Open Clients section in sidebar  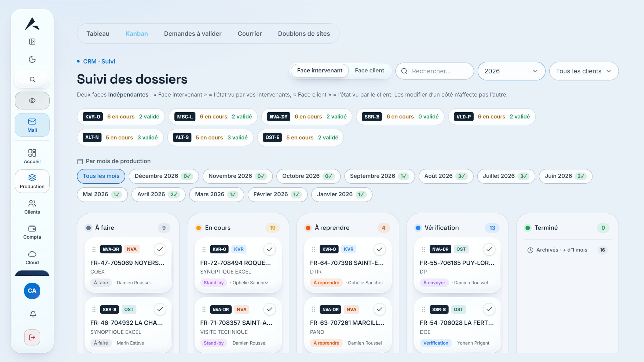[32, 207]
